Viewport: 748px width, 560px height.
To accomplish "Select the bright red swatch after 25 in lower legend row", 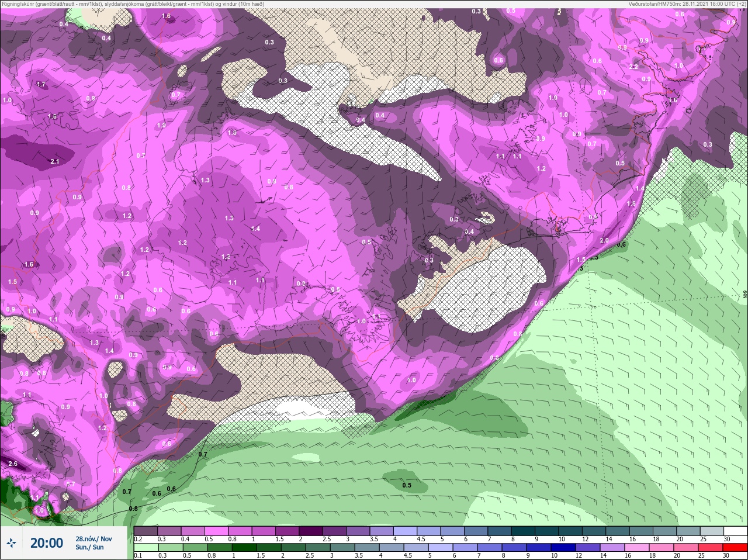I will [735, 547].
